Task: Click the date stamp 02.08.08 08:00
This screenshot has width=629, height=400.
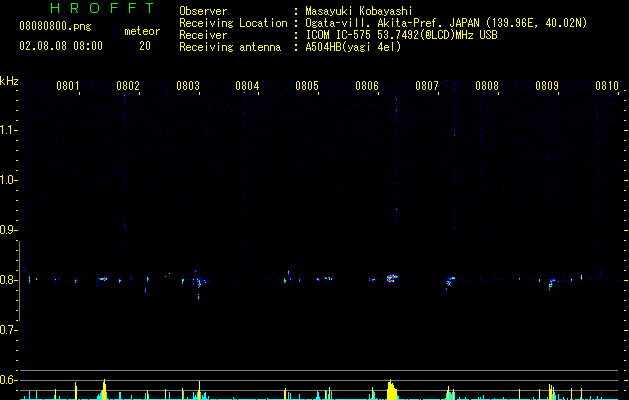Action: point(61,46)
